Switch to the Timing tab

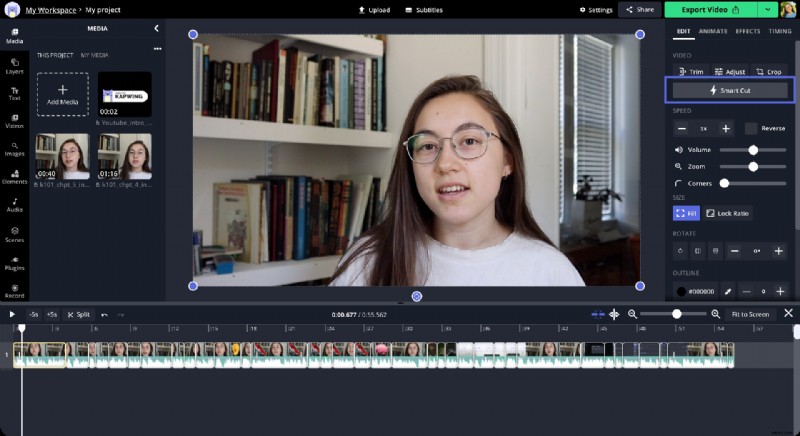click(x=780, y=32)
